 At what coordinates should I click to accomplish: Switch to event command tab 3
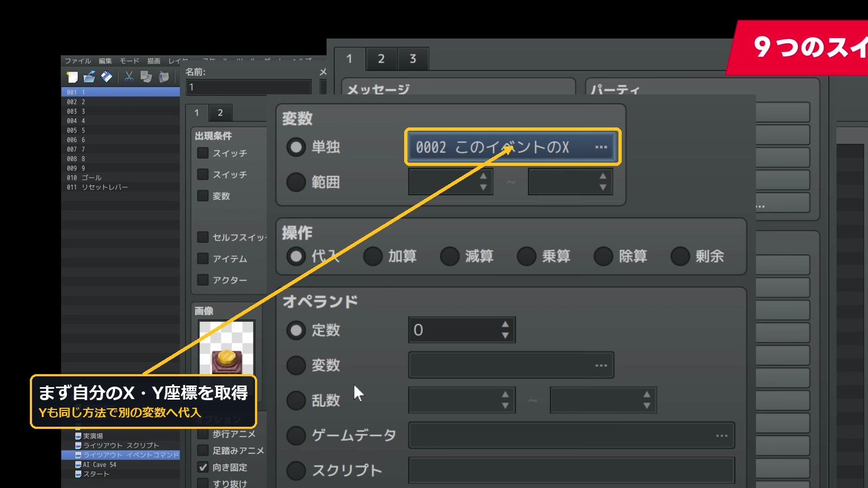click(x=413, y=59)
